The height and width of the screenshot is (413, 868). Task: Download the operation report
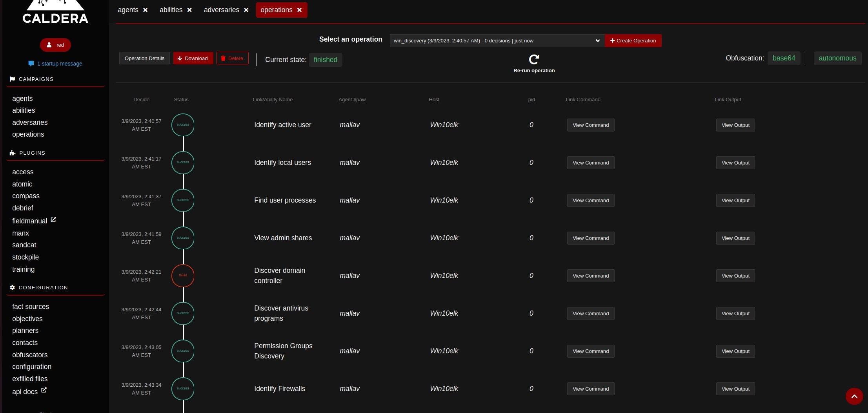[193, 58]
